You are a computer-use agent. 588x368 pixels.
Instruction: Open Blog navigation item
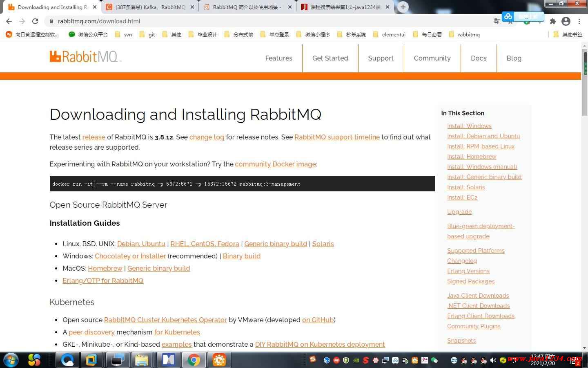(x=514, y=58)
